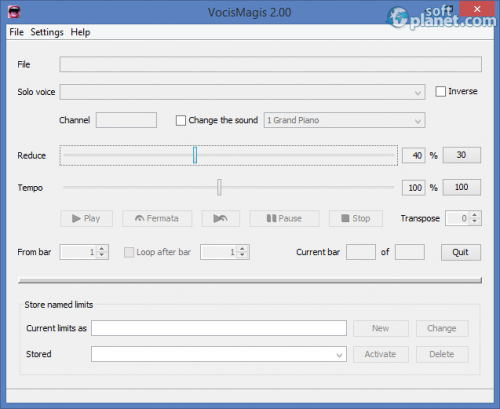Stop playback with the Stop button
This screenshot has height=409, width=500.
(x=356, y=218)
